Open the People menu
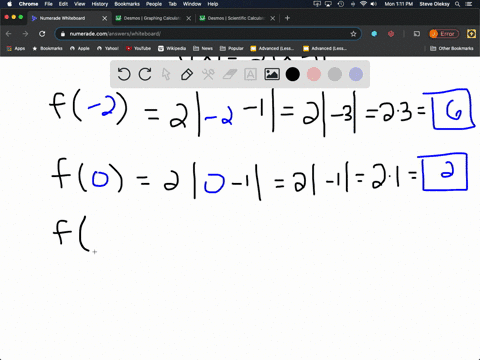 pyautogui.click(x=154, y=4)
